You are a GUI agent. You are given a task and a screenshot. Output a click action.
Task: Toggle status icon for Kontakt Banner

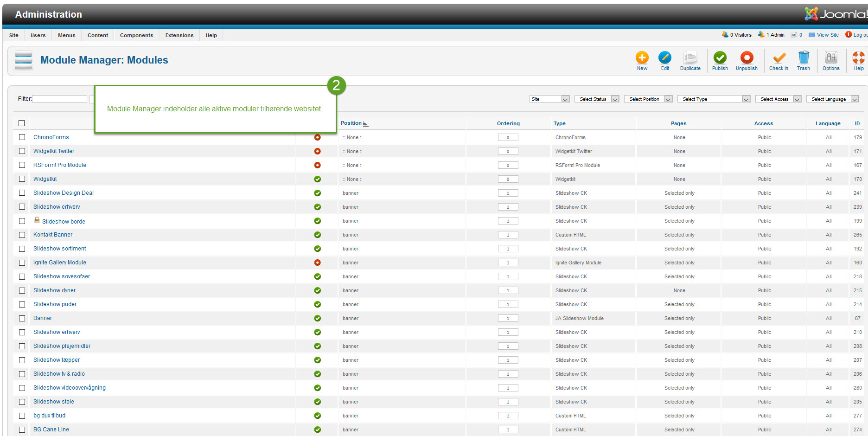(x=317, y=235)
